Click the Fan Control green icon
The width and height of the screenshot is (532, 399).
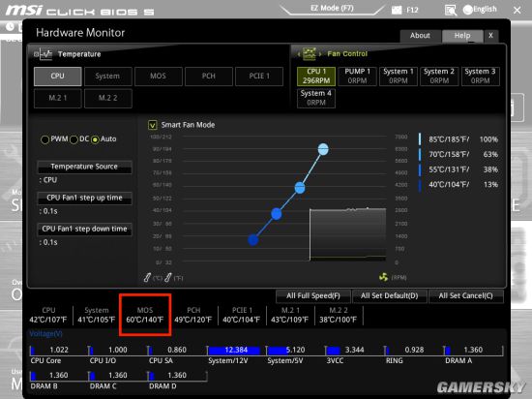point(310,53)
